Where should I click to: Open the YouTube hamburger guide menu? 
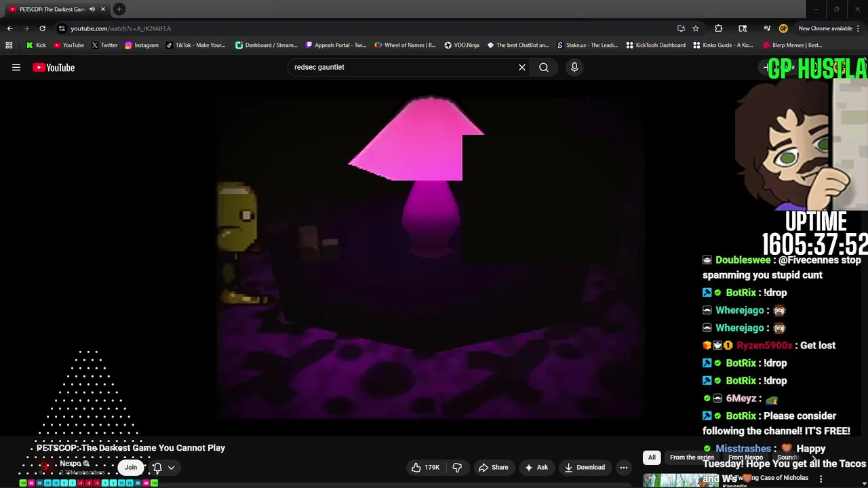pyautogui.click(x=16, y=67)
